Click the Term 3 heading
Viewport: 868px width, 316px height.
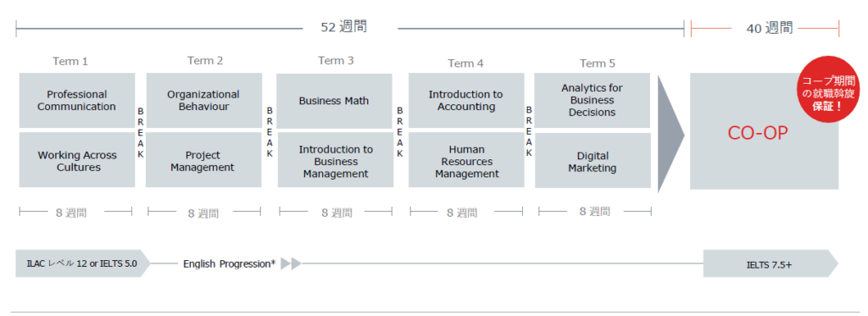point(336,60)
